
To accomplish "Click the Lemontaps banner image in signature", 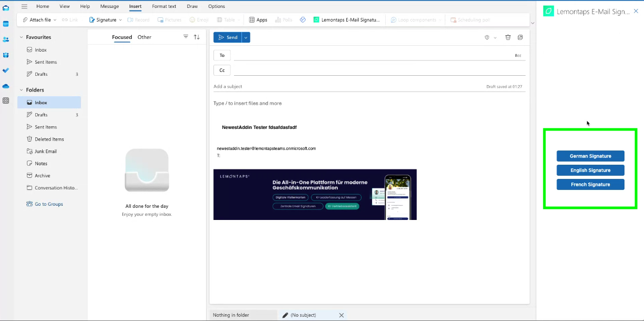I will point(315,194).
